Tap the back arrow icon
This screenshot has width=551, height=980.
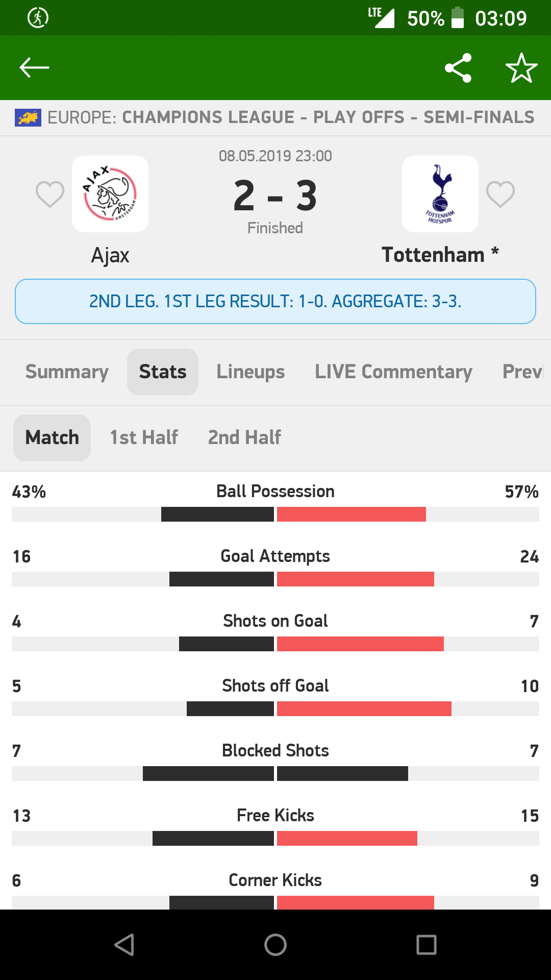coord(34,67)
